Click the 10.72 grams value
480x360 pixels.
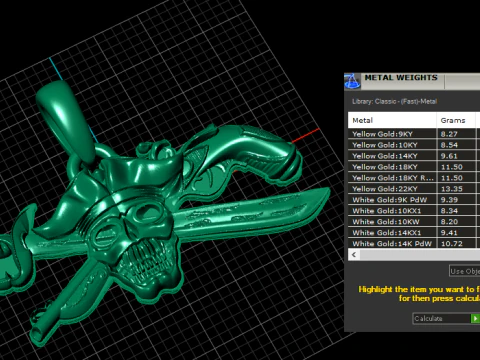452,244
